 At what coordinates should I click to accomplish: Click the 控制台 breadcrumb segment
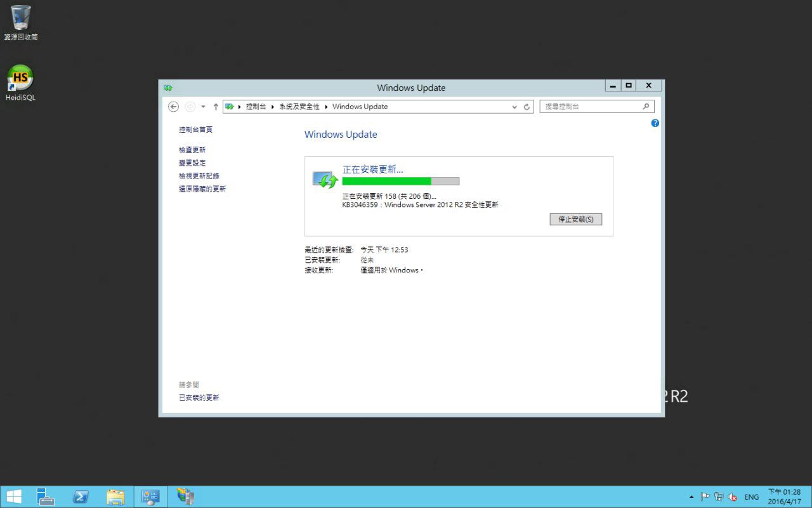pyautogui.click(x=256, y=107)
